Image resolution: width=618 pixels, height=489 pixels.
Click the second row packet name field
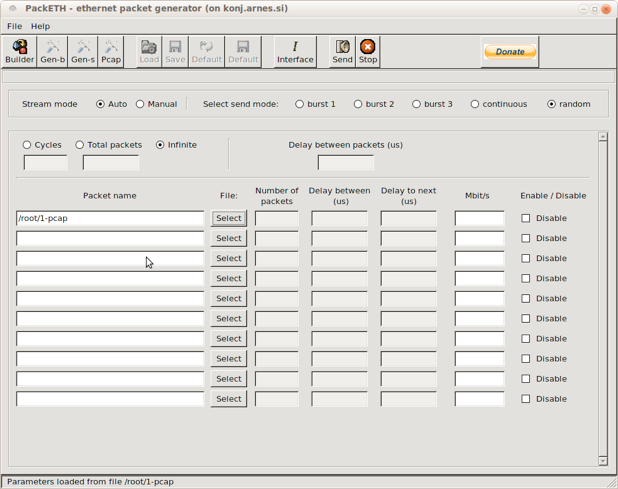coord(110,238)
